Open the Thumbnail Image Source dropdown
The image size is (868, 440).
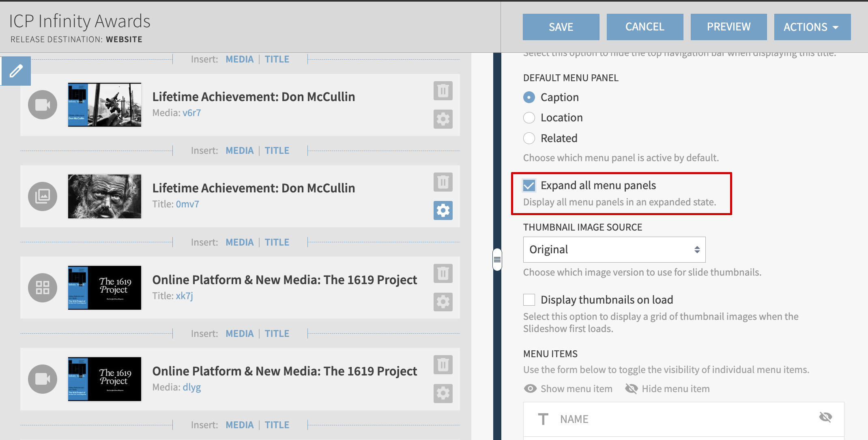tap(614, 250)
